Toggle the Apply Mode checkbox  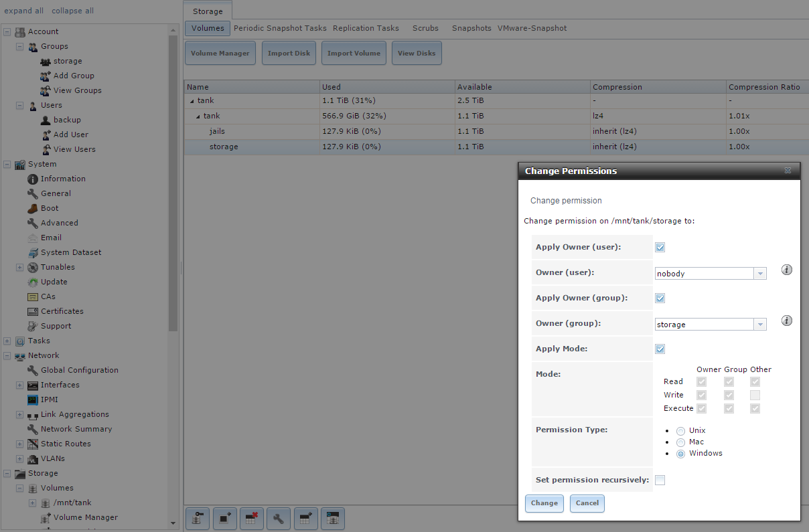click(660, 349)
